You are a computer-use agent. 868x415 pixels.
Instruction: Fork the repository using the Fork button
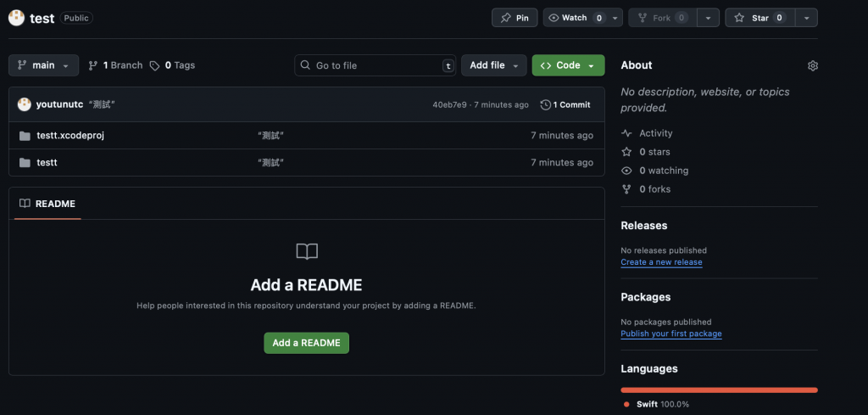tap(663, 18)
